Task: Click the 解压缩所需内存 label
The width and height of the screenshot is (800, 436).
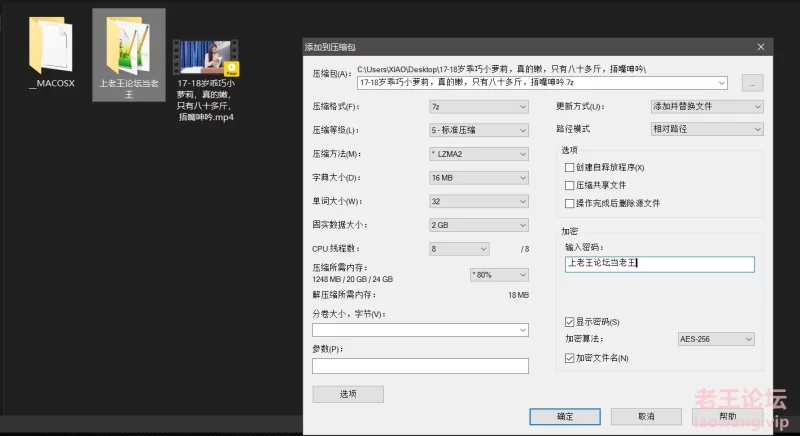Action: 344,295
